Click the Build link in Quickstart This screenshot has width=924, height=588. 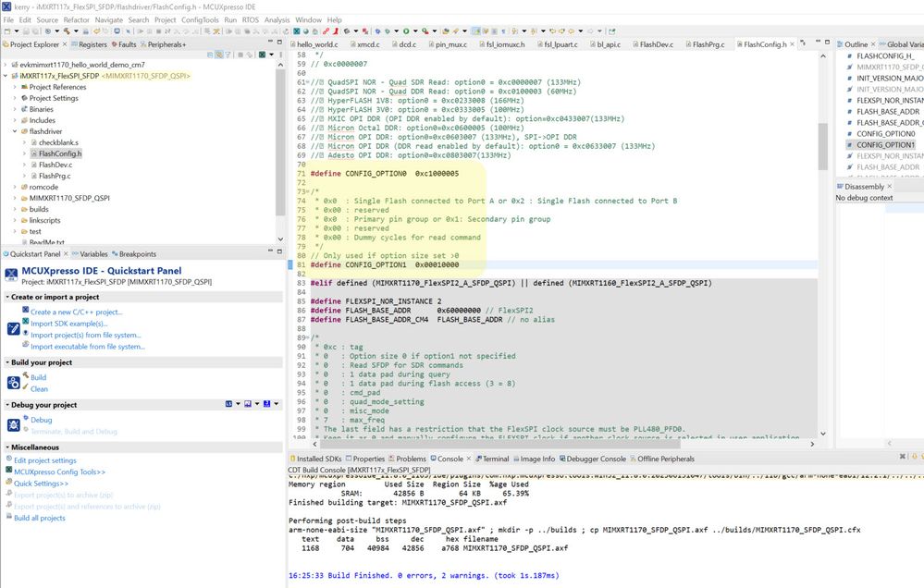[x=38, y=377]
